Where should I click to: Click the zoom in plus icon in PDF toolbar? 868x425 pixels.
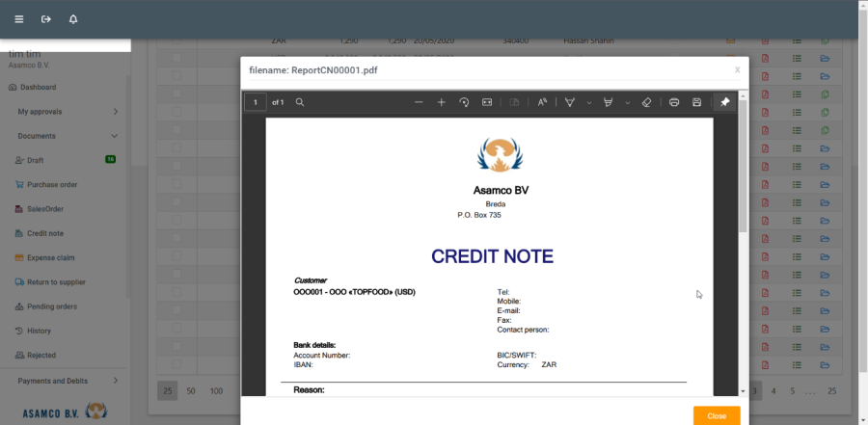(441, 102)
